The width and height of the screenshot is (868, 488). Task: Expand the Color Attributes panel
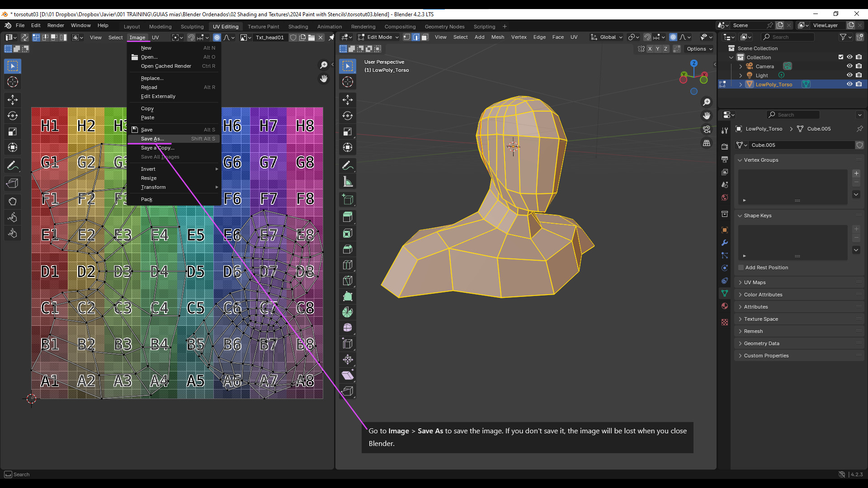pyautogui.click(x=799, y=295)
